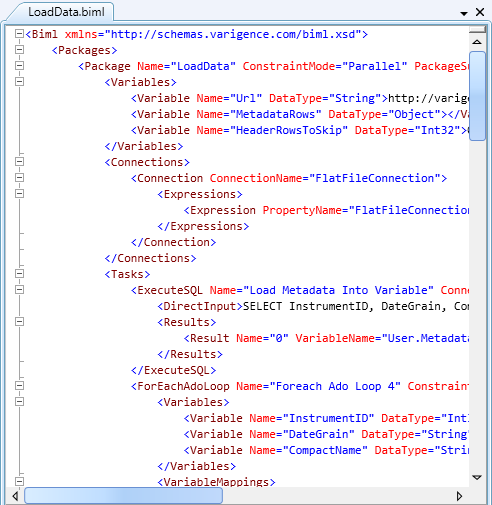This screenshot has height=505, width=492.
Task: Open the document tab list dropdown arrow
Action: 464,13
